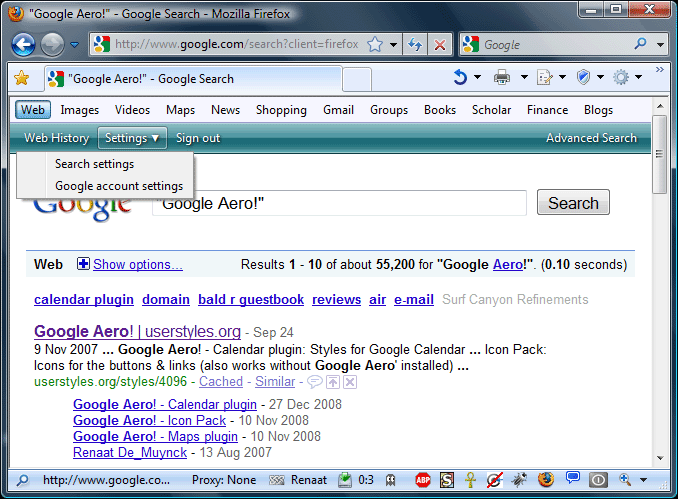Viewport: 678px width, 499px height.
Task: Expand the page-with-pencil dropdown arrow
Action: tap(562, 77)
